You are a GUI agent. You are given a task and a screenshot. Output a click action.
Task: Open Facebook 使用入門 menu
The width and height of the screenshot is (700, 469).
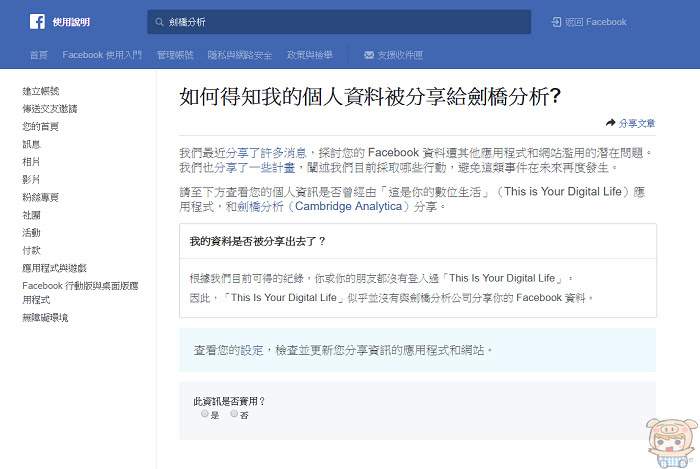(x=102, y=55)
